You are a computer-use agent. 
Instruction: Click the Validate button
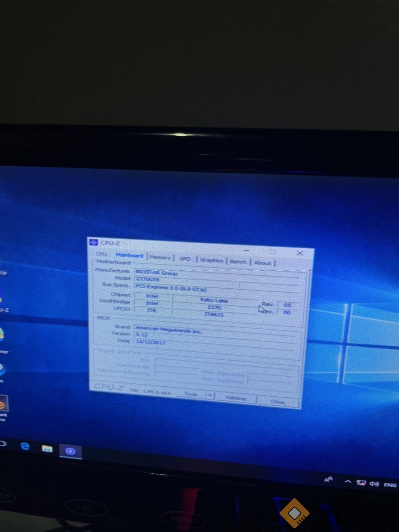pyautogui.click(x=236, y=398)
